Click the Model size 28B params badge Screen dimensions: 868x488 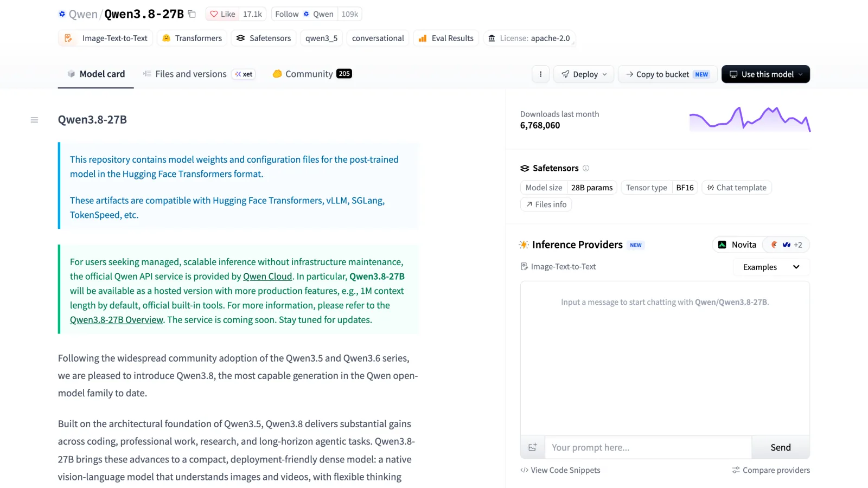[569, 188]
